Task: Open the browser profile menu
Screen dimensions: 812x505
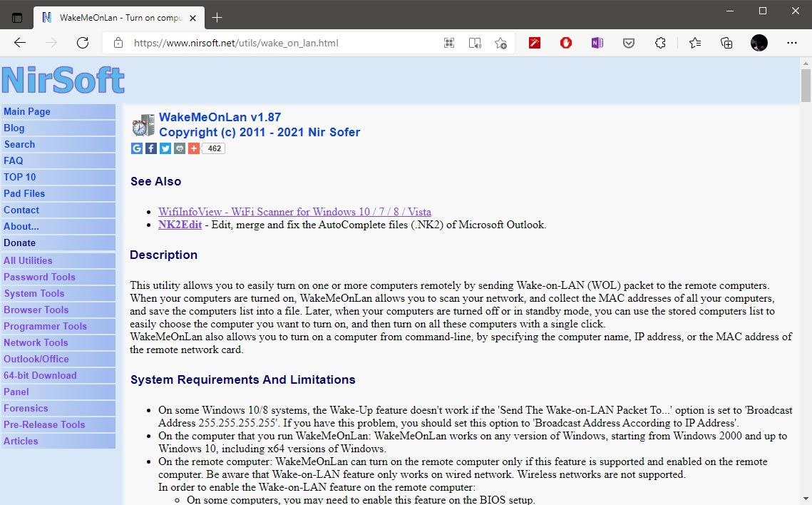Action: [759, 43]
